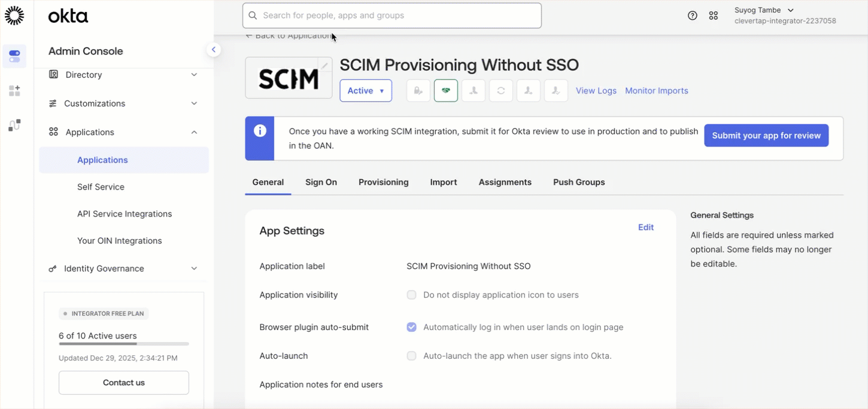The width and height of the screenshot is (868, 409).
Task: Open the Push Groups tab
Action: (578, 182)
